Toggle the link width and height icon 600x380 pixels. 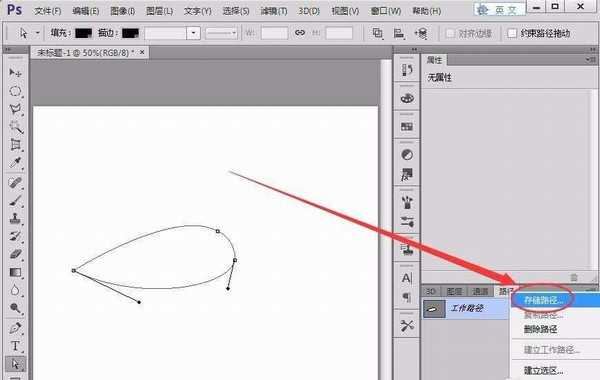[300, 33]
